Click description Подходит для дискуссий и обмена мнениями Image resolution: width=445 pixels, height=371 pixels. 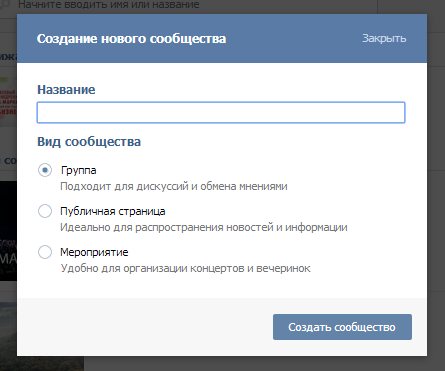coord(174,186)
